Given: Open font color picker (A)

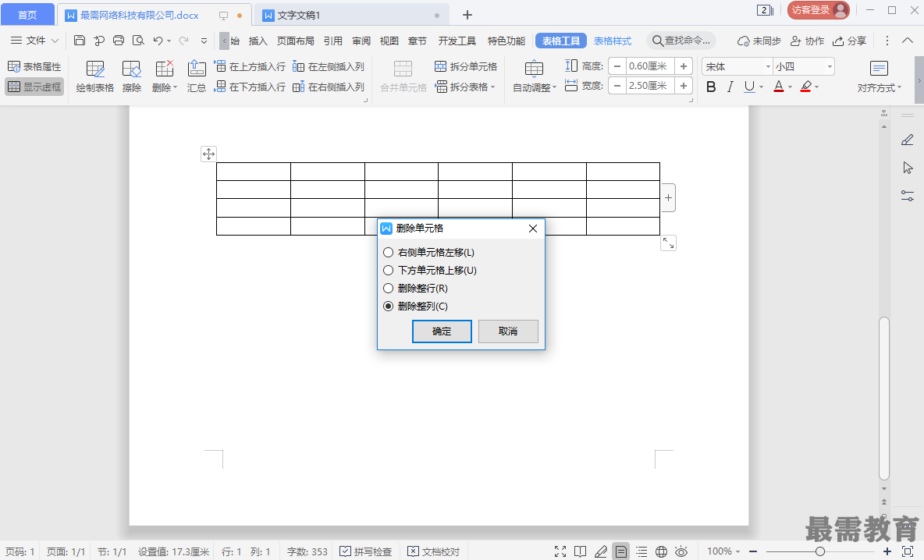Looking at the screenshot, I should [x=778, y=87].
